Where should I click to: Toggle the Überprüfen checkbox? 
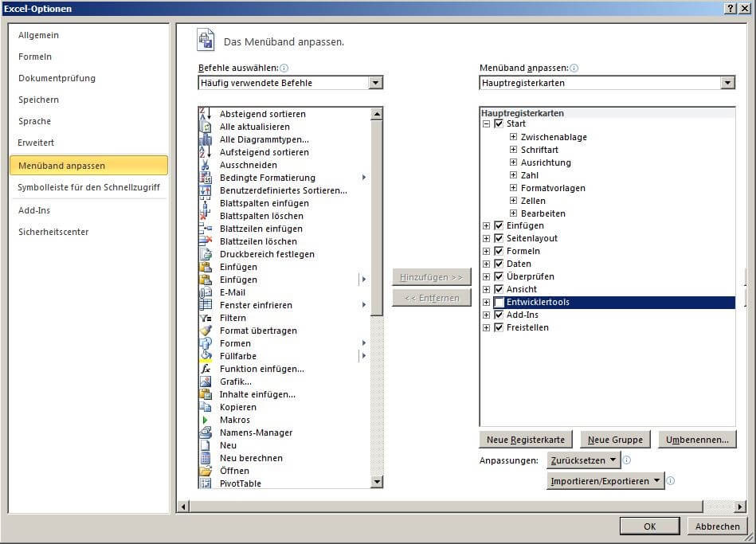pos(499,277)
